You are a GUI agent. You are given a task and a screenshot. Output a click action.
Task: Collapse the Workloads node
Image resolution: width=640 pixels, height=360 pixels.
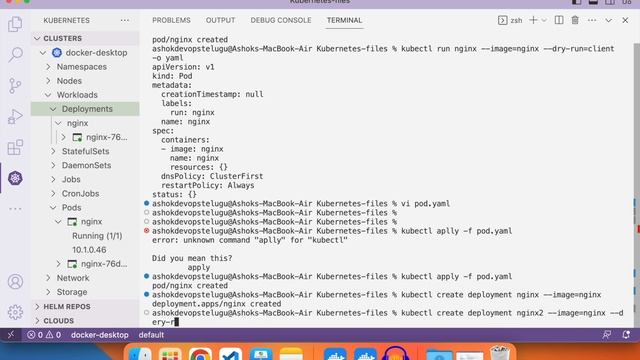(48, 95)
